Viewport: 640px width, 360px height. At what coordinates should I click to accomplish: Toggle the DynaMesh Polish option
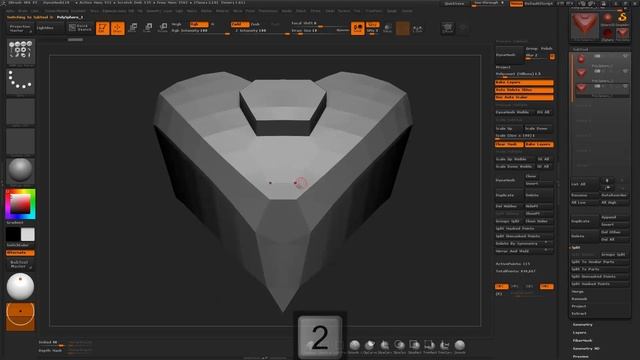pyautogui.click(x=547, y=49)
